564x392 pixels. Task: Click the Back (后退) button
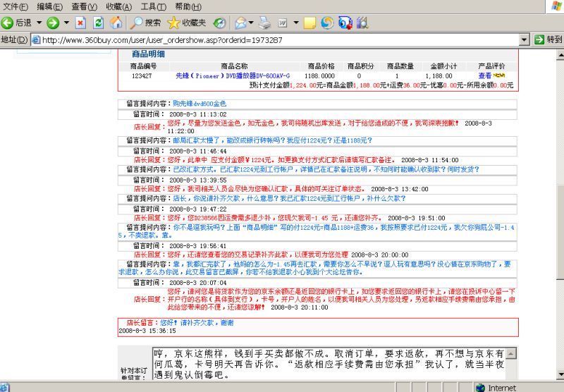17,23
